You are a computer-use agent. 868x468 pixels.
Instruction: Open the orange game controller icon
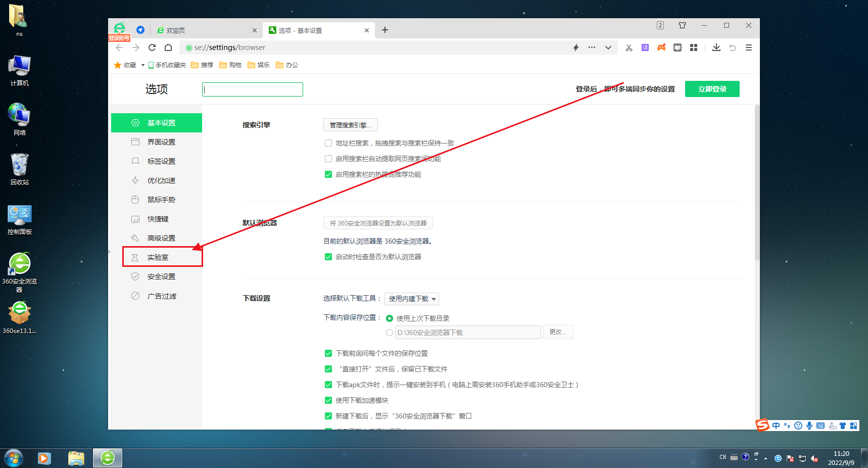tap(661, 48)
